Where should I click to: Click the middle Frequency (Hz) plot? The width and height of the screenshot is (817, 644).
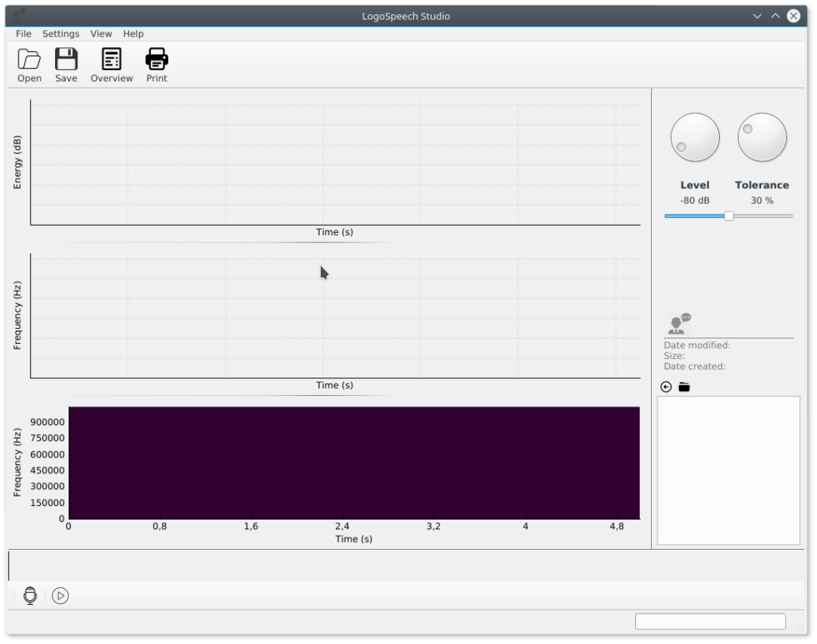click(335, 316)
